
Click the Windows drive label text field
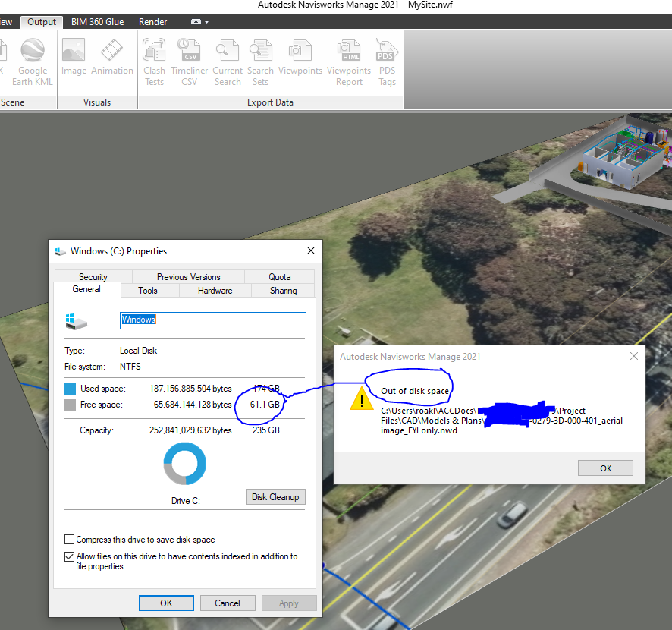(x=212, y=320)
